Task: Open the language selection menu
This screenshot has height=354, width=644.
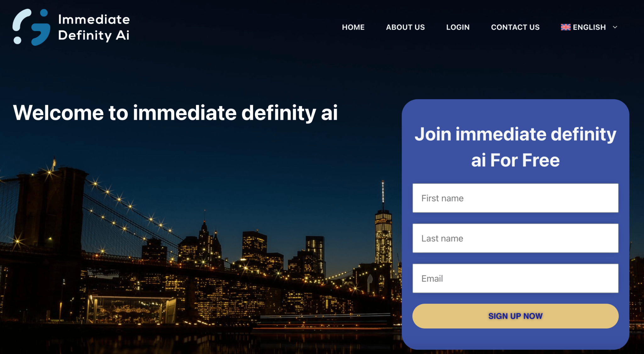Action: 588,27
